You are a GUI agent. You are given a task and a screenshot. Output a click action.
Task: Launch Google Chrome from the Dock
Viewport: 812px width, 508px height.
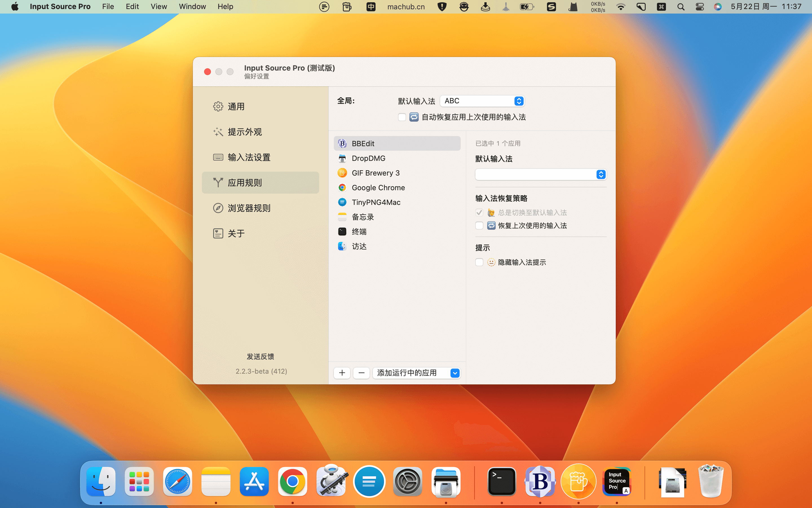tap(292, 481)
